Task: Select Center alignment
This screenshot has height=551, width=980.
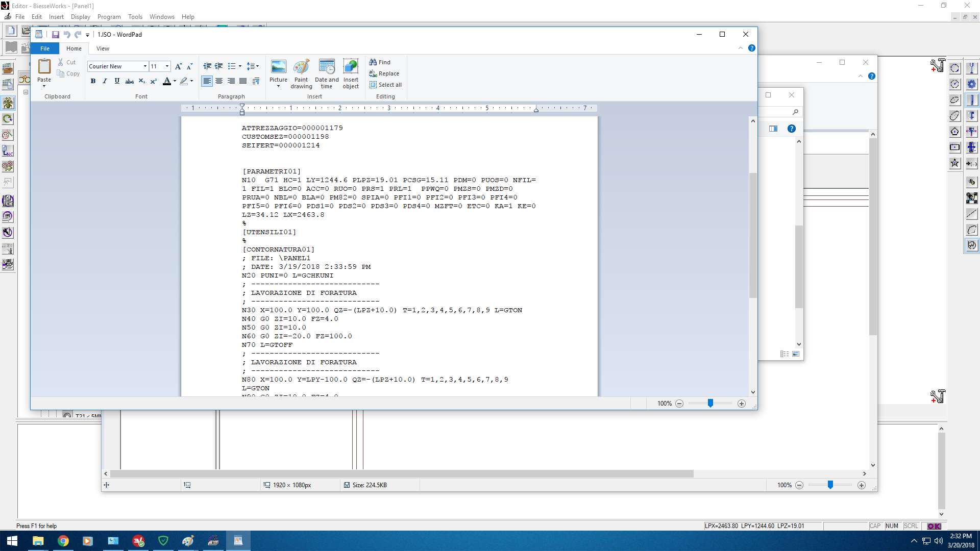Action: 219,81
